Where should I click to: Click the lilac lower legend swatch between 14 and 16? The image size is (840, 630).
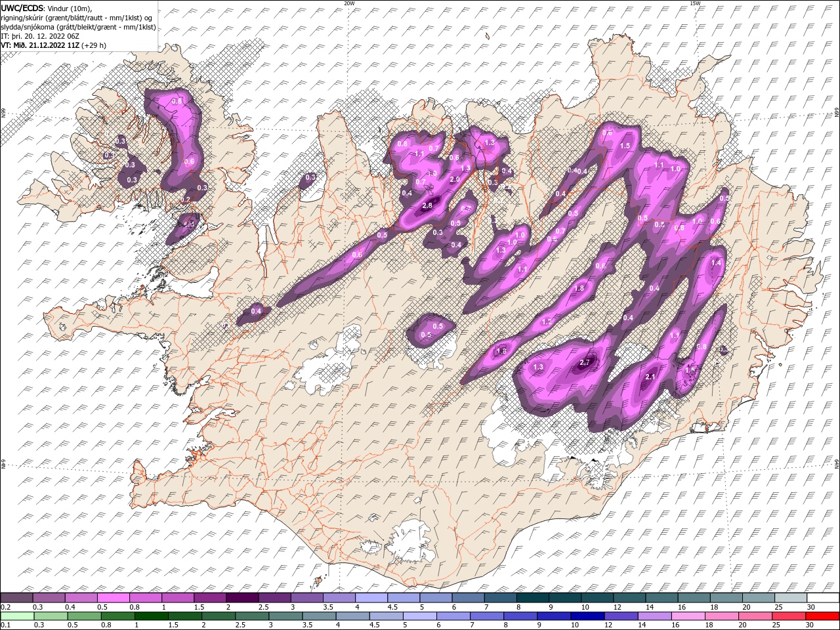pos(654,616)
